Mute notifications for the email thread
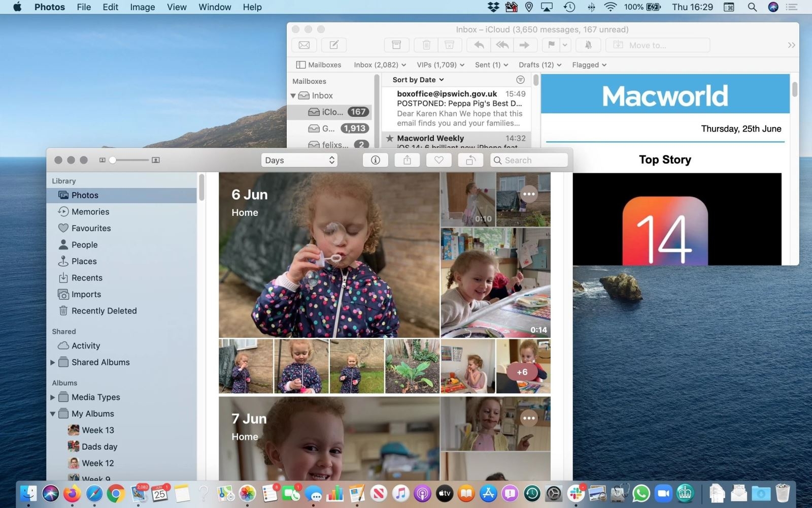 (588, 45)
